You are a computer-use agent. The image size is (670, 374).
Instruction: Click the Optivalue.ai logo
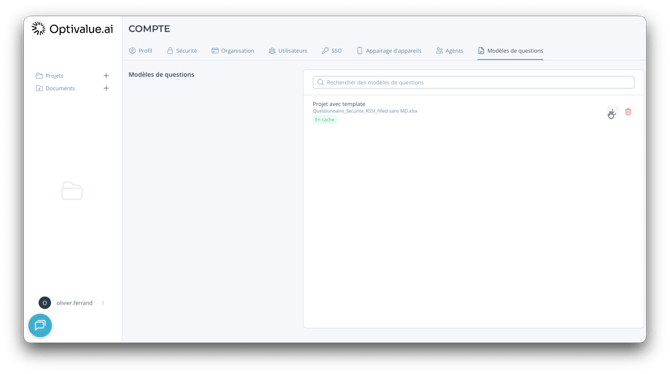pyautogui.click(x=72, y=29)
